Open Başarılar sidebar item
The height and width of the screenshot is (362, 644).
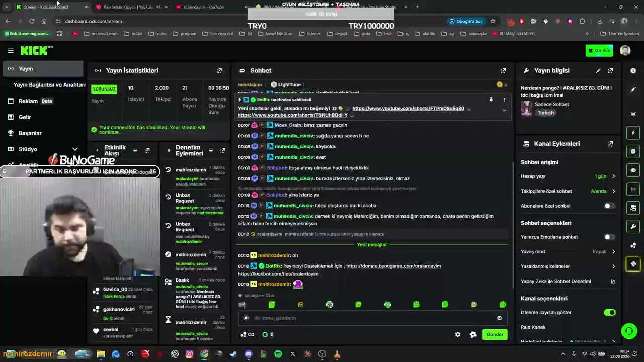43,133
